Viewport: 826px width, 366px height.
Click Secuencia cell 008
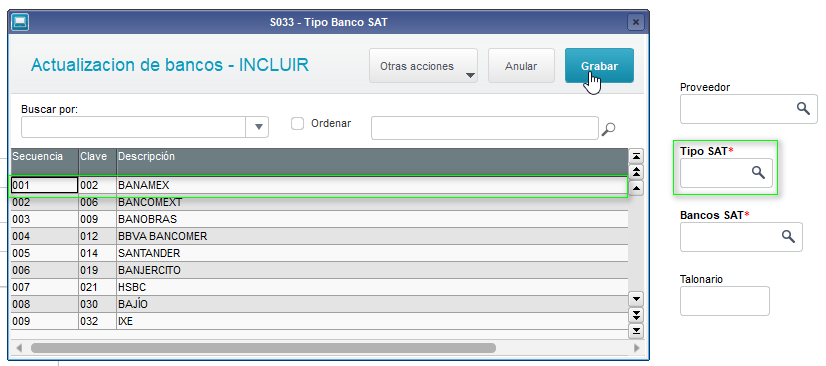click(45, 304)
